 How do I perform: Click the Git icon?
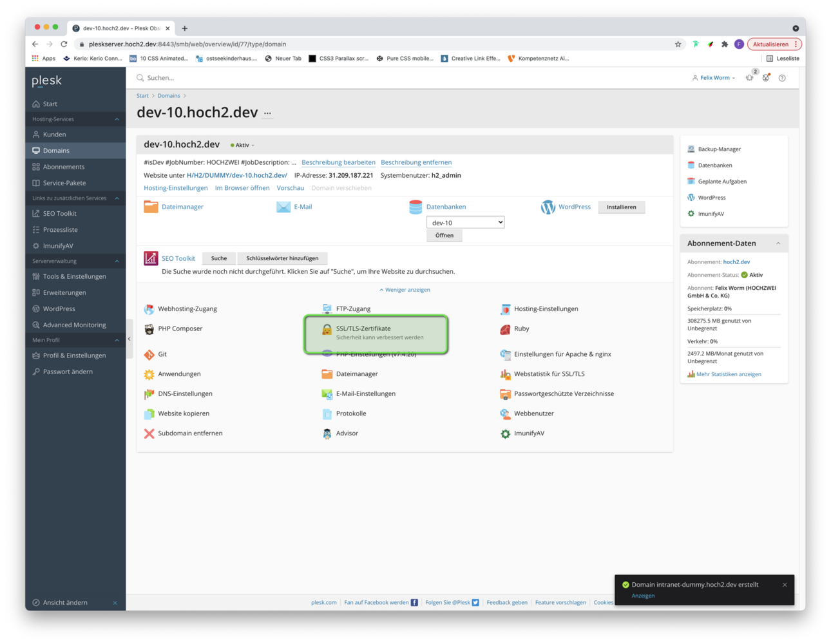click(149, 354)
